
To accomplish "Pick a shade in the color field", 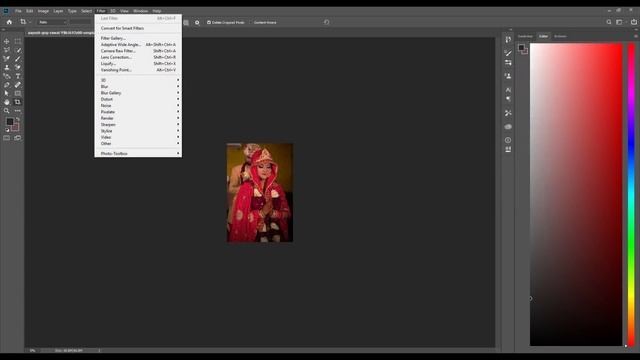I will pos(576,195).
